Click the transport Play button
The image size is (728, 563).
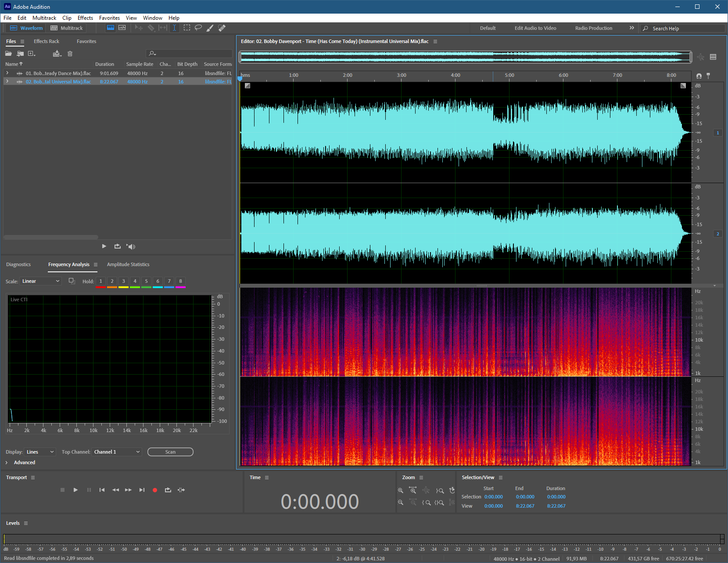click(x=75, y=490)
